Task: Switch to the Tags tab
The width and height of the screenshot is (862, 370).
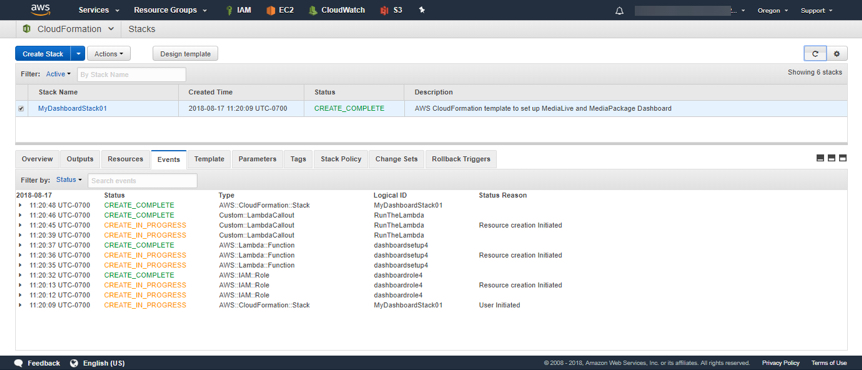Action: (298, 159)
